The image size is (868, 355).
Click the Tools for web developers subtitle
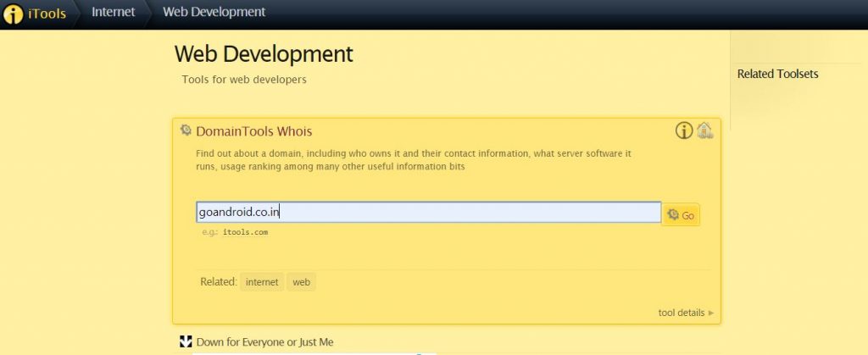244,80
